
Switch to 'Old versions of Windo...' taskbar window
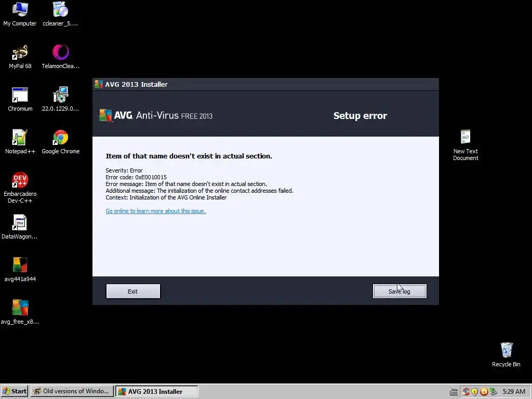[x=72, y=391]
